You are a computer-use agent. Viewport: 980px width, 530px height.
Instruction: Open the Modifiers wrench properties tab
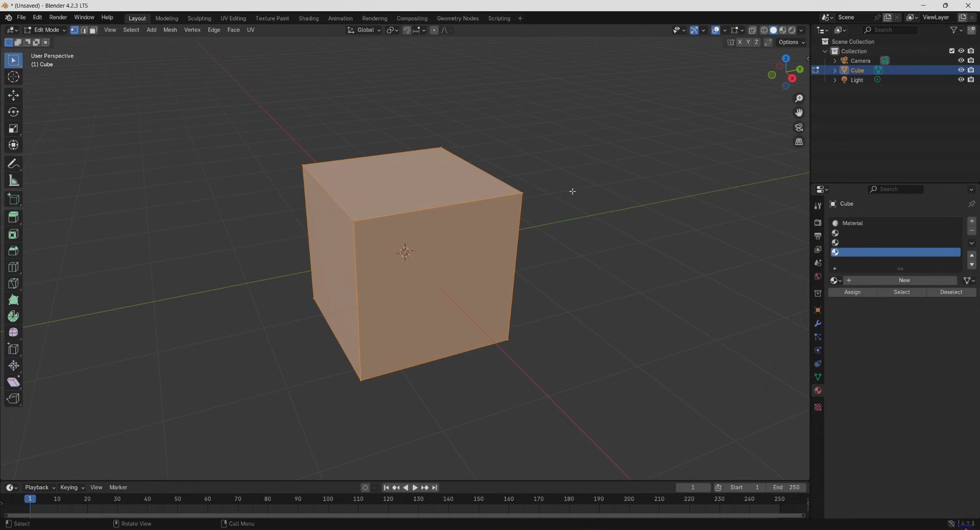pos(818,324)
